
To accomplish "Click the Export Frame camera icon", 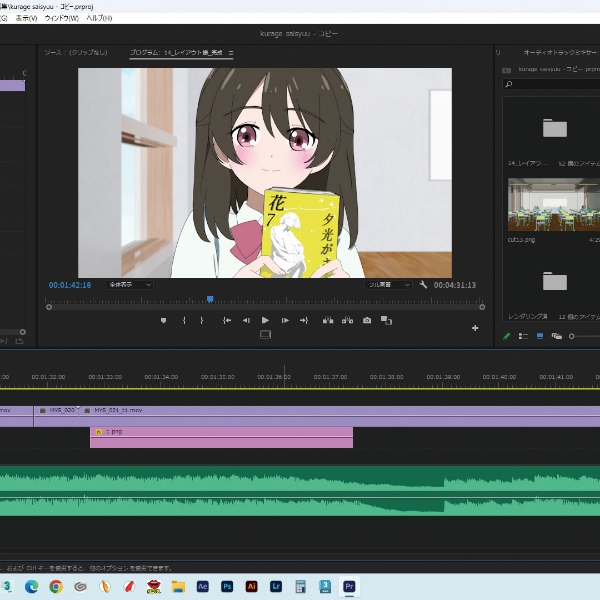I will pos(367,320).
